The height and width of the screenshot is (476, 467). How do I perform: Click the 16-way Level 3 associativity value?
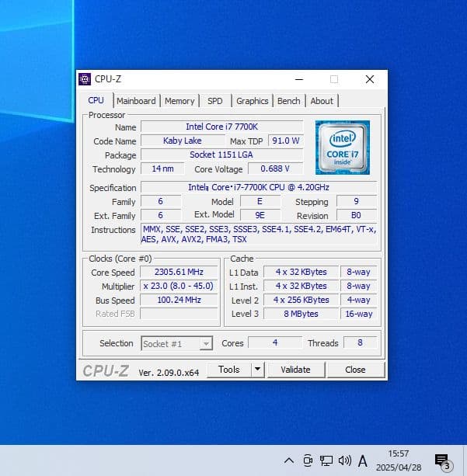[x=359, y=314]
